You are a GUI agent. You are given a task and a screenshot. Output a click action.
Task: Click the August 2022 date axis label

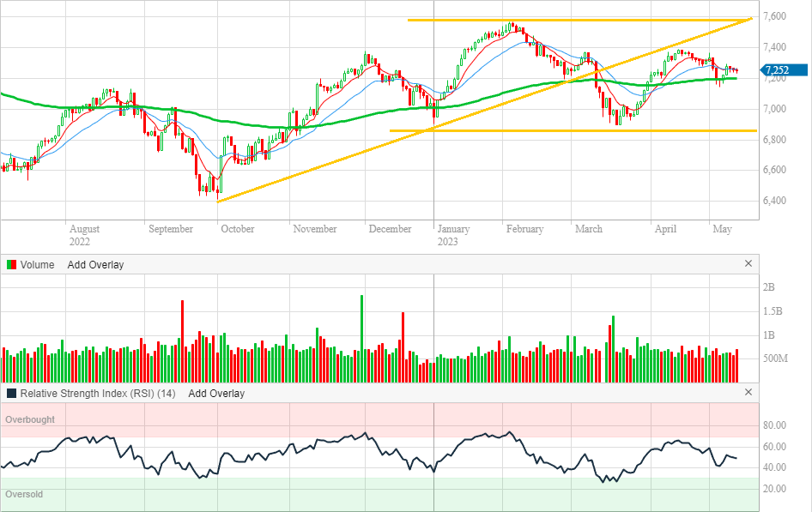click(84, 235)
